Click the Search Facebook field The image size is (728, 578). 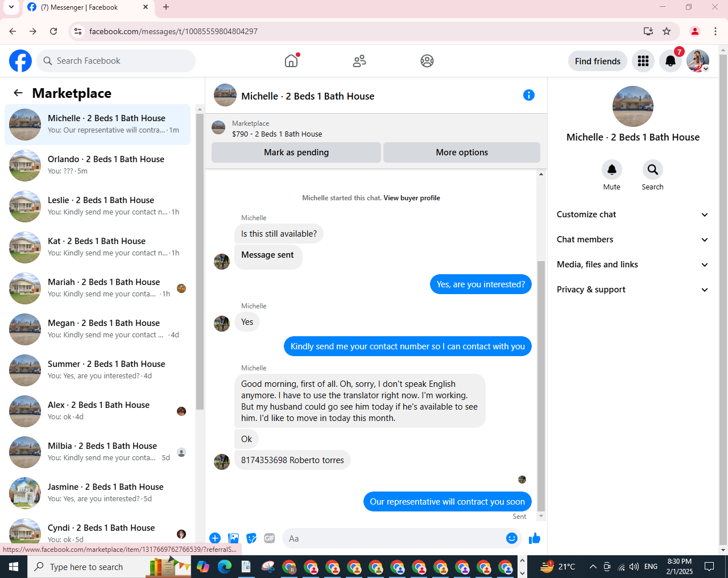[x=116, y=61]
